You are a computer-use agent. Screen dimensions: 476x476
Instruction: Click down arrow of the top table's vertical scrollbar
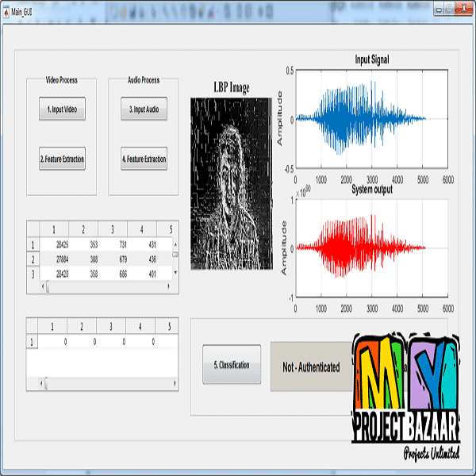coord(175,273)
